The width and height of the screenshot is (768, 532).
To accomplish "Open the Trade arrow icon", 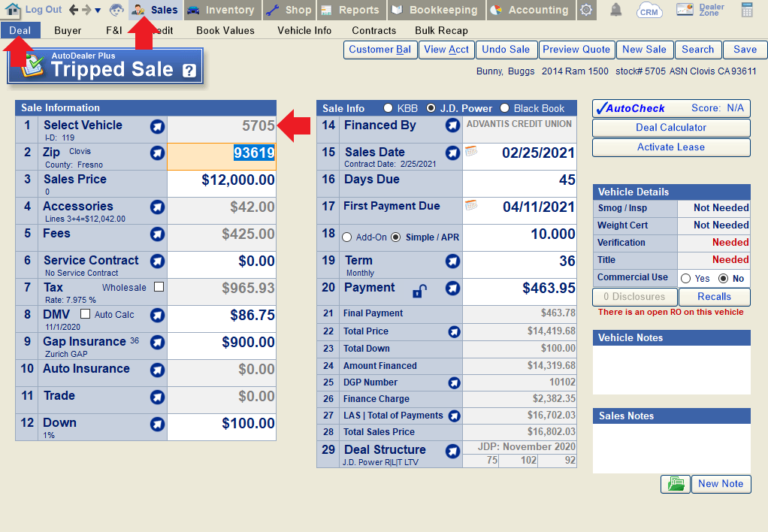I will coord(157,397).
